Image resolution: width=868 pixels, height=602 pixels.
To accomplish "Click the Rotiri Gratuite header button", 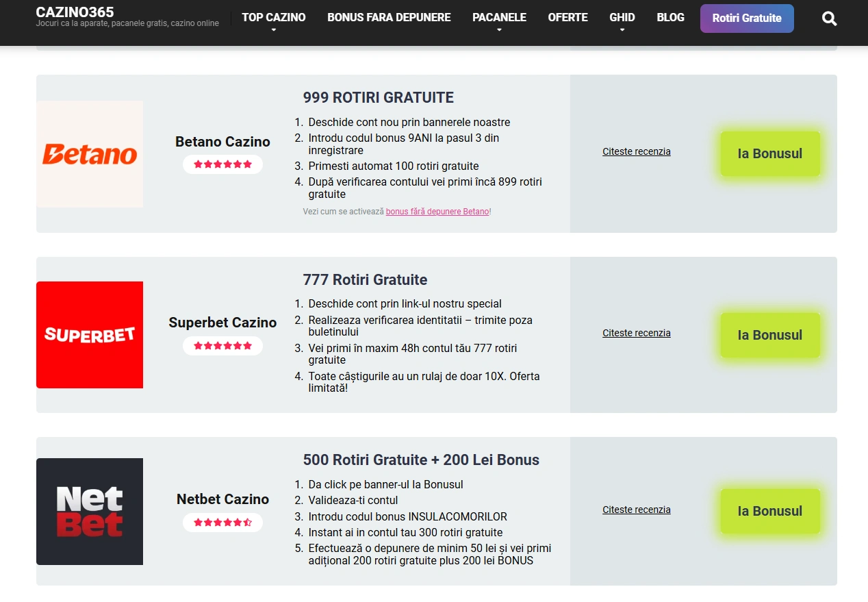I will tap(747, 18).
